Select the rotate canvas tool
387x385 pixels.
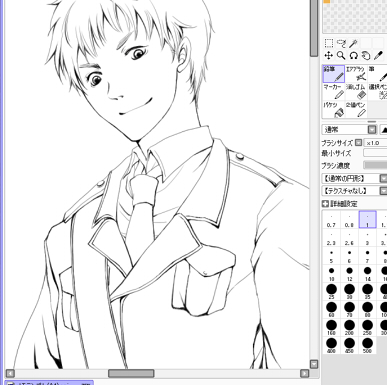click(353, 55)
